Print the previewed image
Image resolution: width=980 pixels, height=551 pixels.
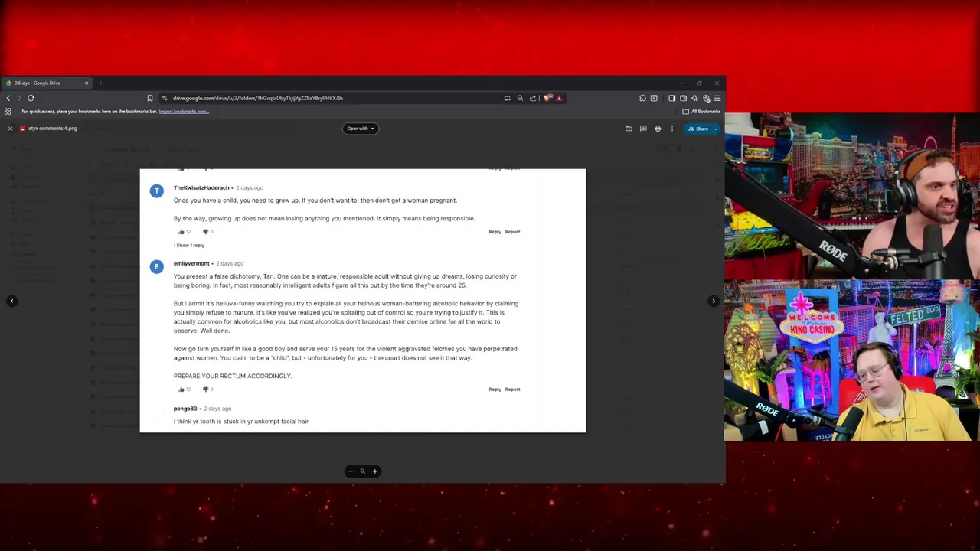click(658, 129)
